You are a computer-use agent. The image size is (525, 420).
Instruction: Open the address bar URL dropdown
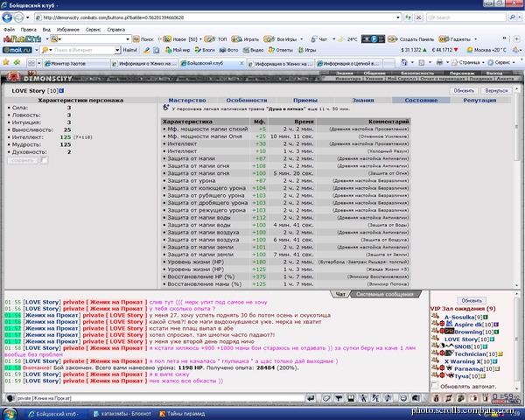coord(398,17)
